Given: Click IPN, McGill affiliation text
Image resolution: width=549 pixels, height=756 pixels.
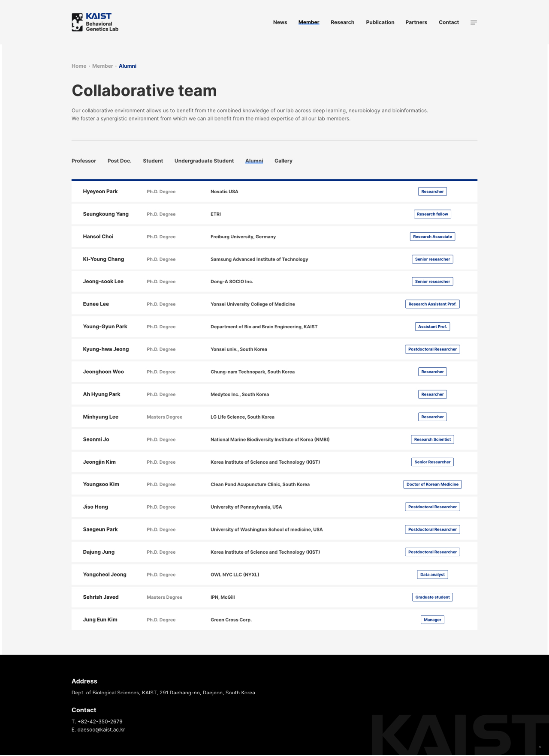Looking at the screenshot, I should click(x=223, y=597).
